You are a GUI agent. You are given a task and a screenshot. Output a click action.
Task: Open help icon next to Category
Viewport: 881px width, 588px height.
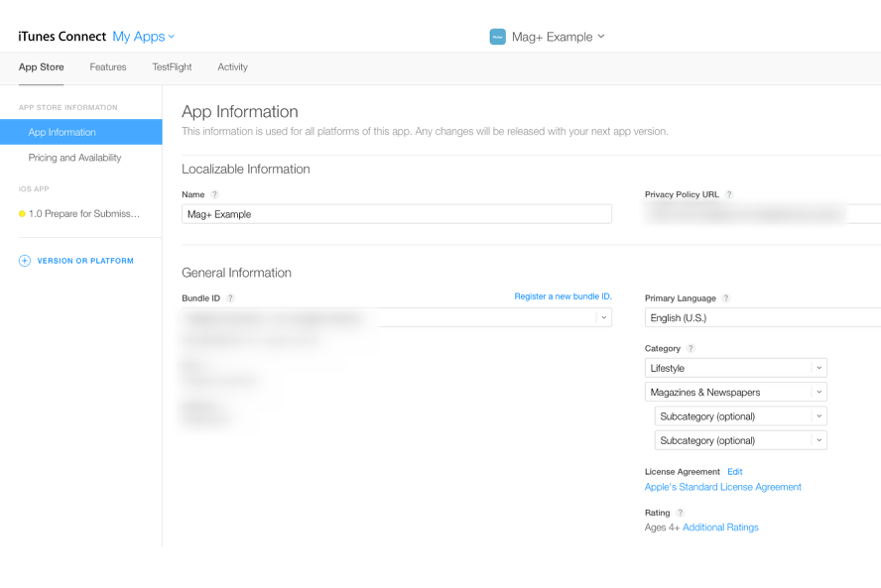click(x=691, y=348)
